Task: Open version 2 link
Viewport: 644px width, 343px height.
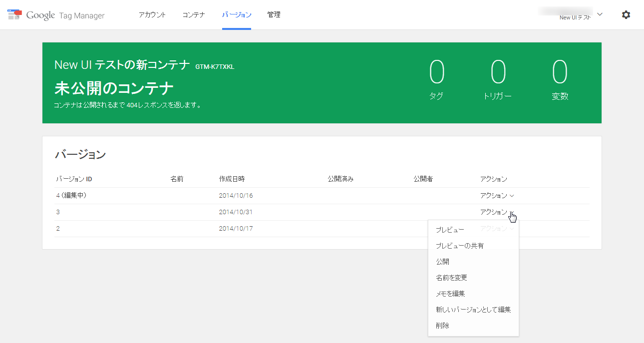Action: click(58, 229)
